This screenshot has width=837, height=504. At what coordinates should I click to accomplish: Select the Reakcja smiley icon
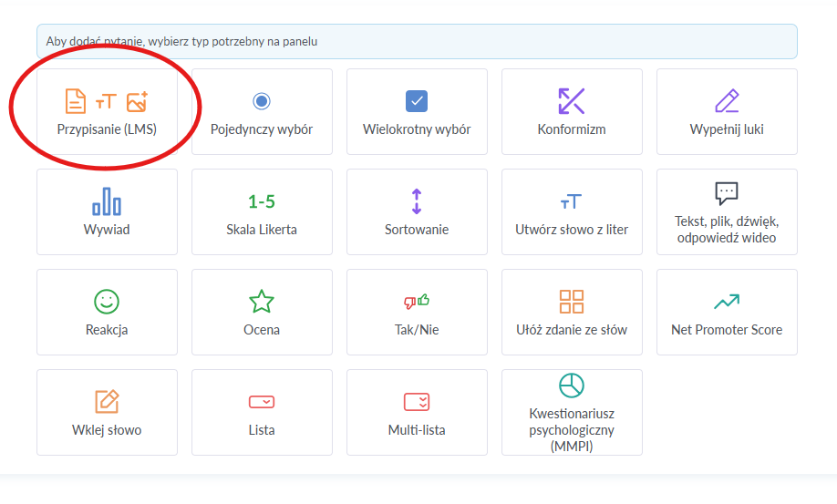[x=107, y=302]
